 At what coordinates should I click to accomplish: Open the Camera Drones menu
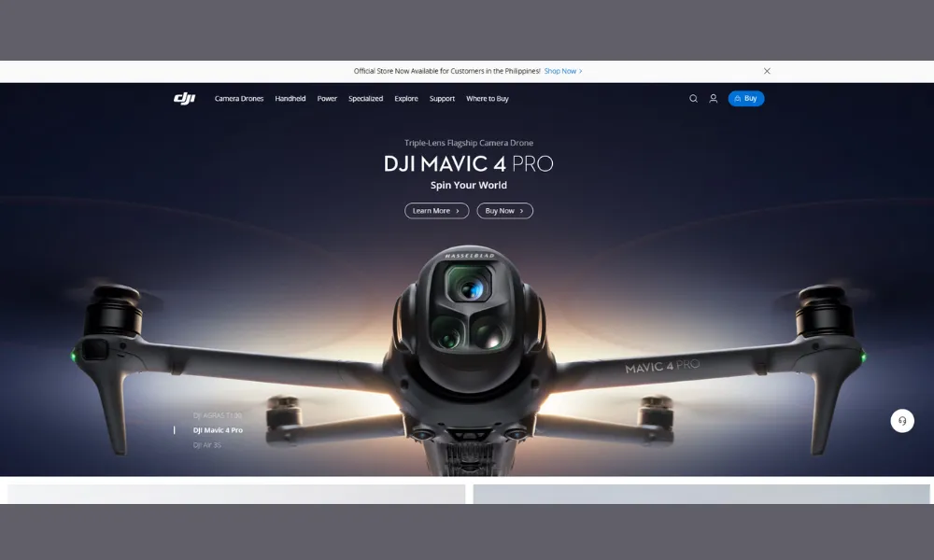coord(239,99)
